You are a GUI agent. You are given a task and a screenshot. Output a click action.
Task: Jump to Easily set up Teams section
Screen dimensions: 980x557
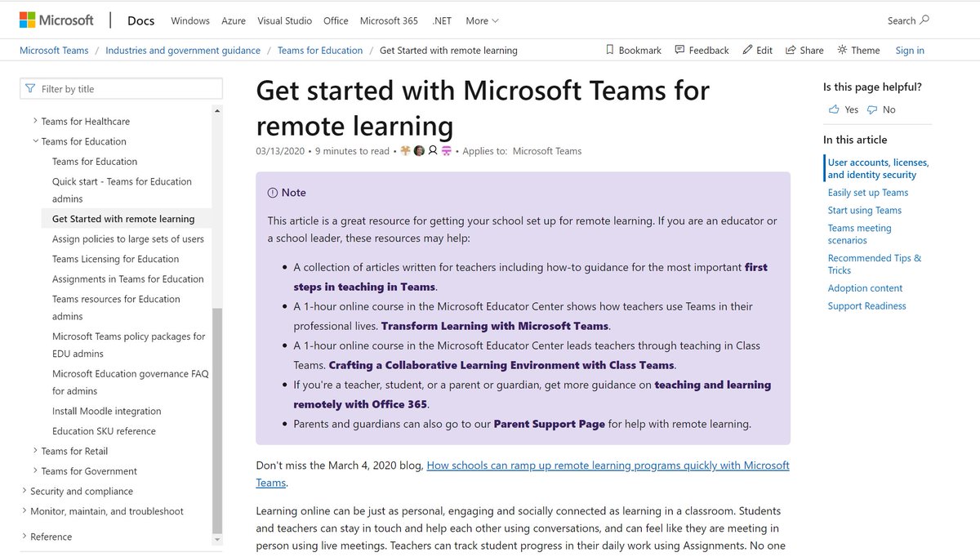[x=868, y=193]
